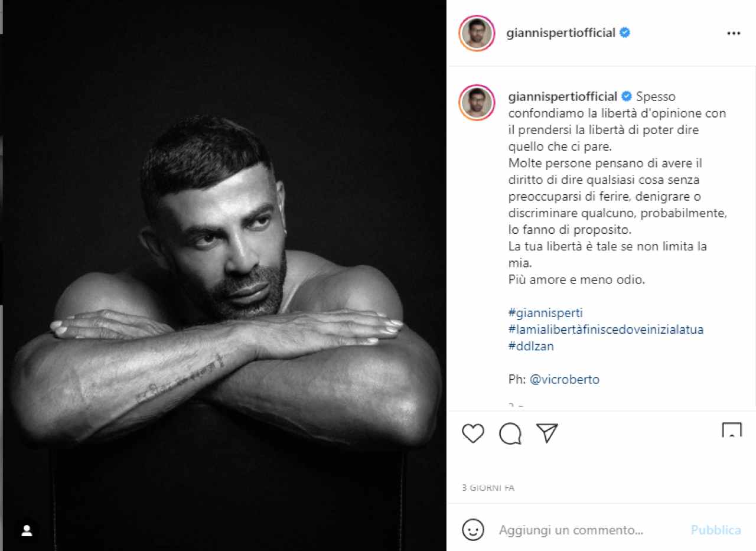Click the Pubblica button
This screenshot has width=756, height=551.
coord(716,530)
